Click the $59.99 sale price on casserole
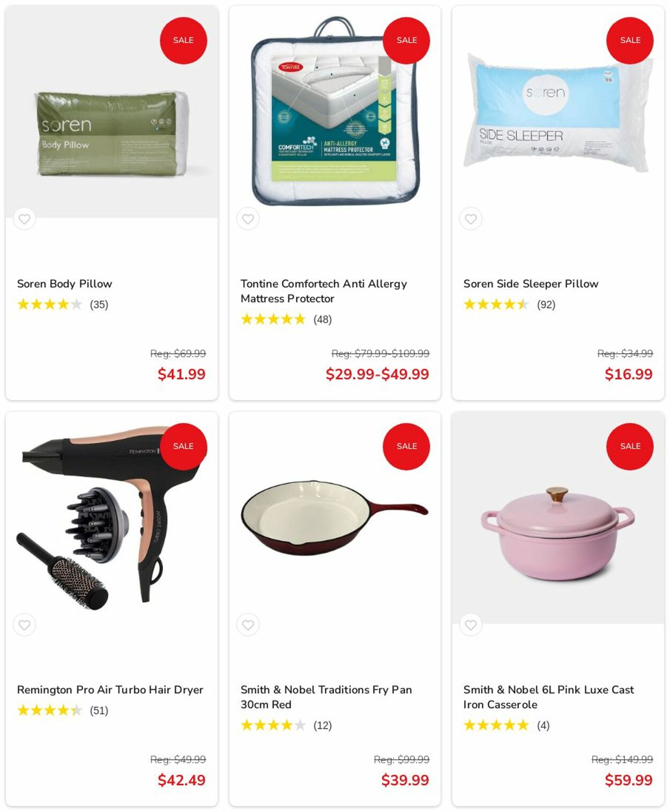 tap(628, 780)
